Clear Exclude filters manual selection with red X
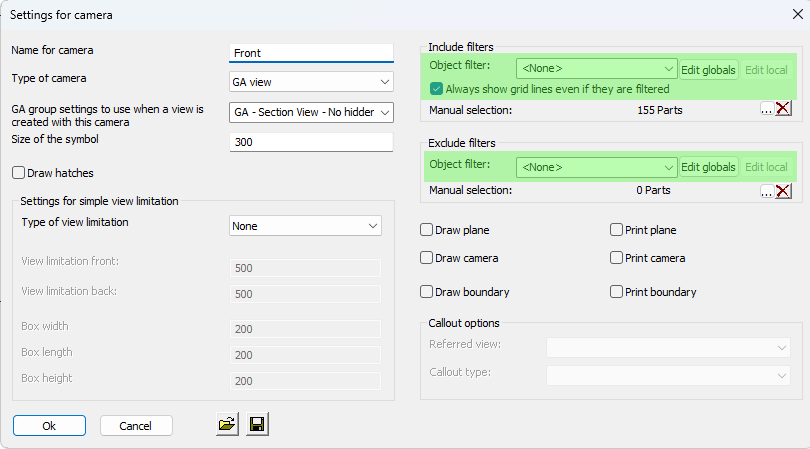The height and width of the screenshot is (449, 810). click(784, 191)
